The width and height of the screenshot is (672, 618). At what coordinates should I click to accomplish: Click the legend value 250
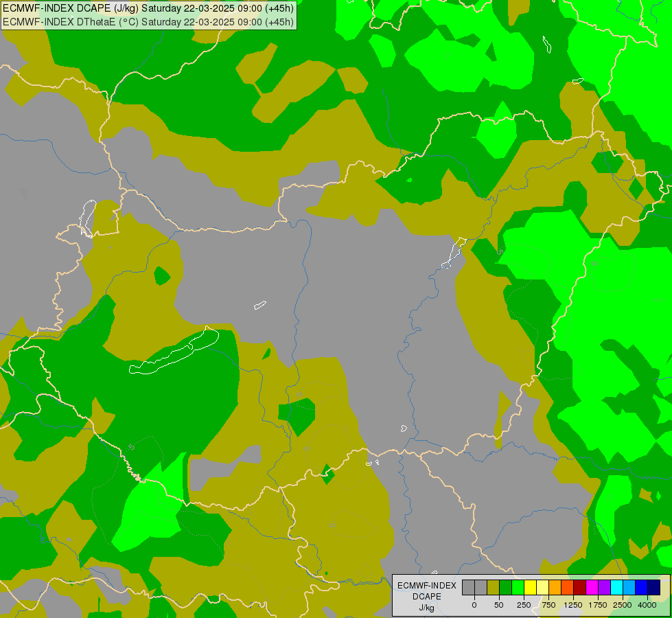524,605
